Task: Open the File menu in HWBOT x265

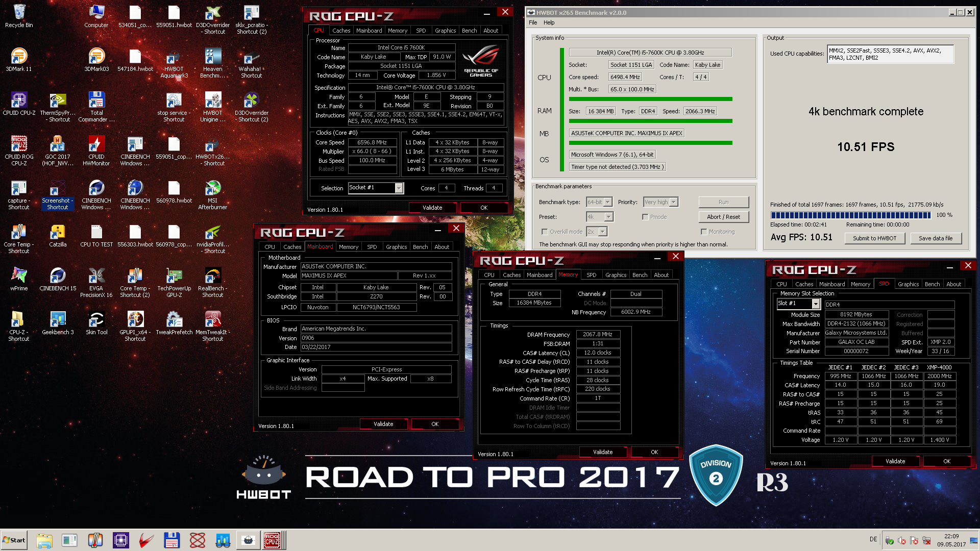Action: (x=533, y=22)
